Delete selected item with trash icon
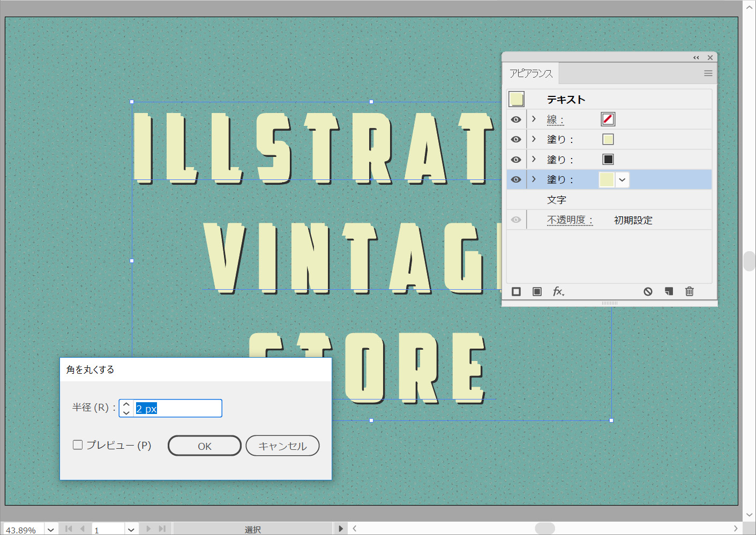Image resolution: width=756 pixels, height=535 pixels. pos(690,291)
